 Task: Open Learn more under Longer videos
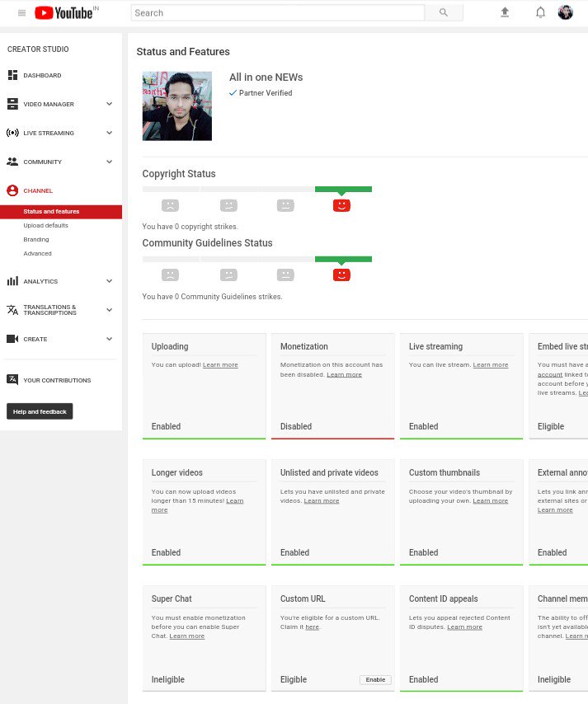(234, 501)
